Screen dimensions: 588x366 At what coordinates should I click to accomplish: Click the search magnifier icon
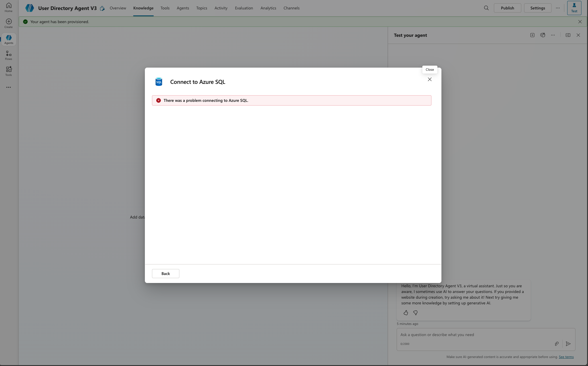point(486,8)
